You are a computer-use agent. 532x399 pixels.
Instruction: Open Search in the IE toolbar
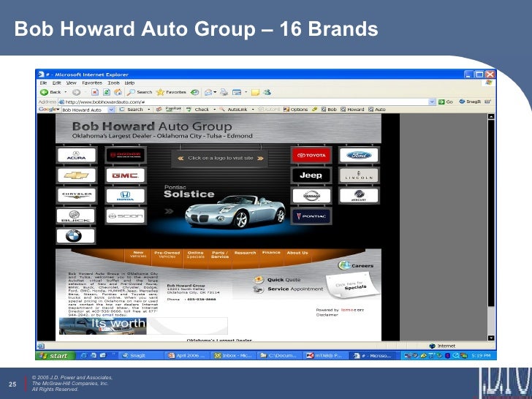click(140, 92)
